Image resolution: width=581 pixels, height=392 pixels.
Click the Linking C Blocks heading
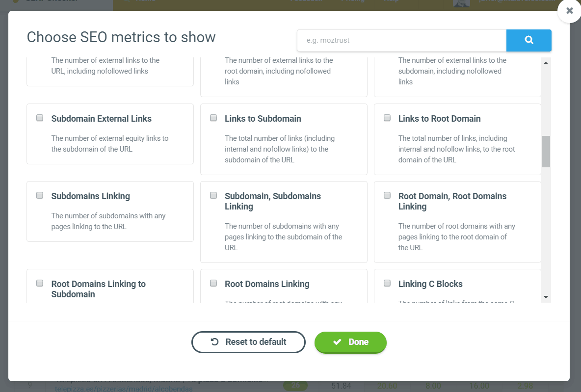[x=430, y=284]
